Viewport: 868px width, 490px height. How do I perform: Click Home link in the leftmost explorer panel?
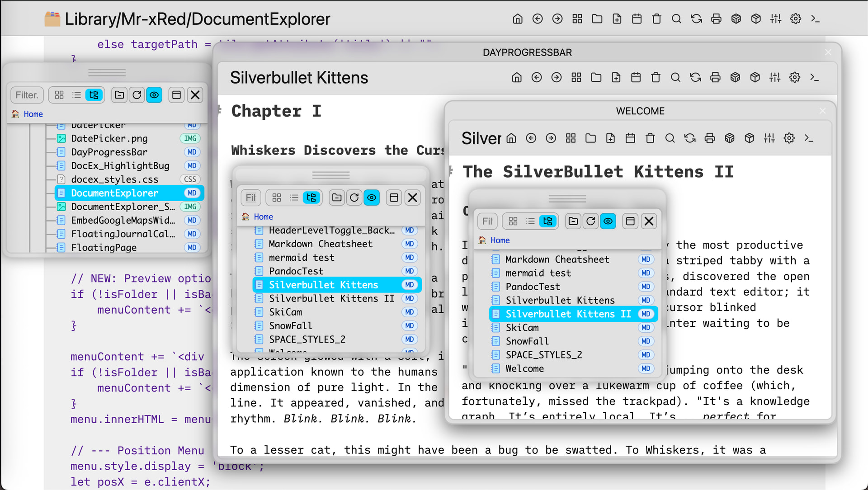pyautogui.click(x=33, y=114)
